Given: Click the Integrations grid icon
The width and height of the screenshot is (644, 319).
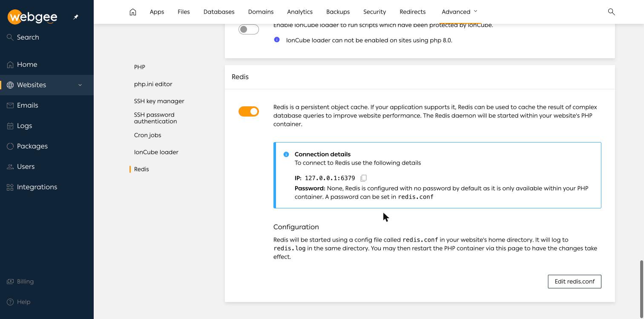Looking at the screenshot, I should click(x=10, y=187).
